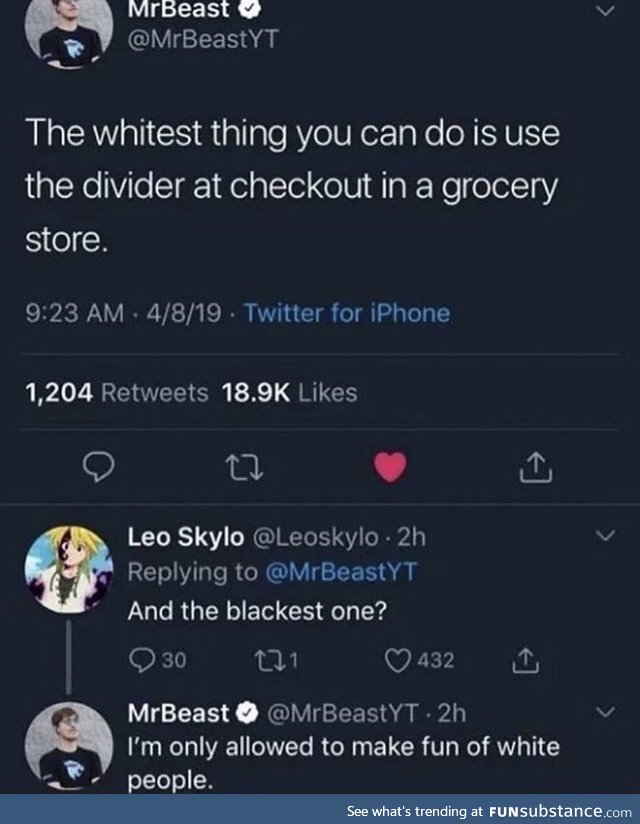This screenshot has height=824, width=640.
Task: Open chevron menu on Leo Skylo's reply
Action: pos(605,535)
